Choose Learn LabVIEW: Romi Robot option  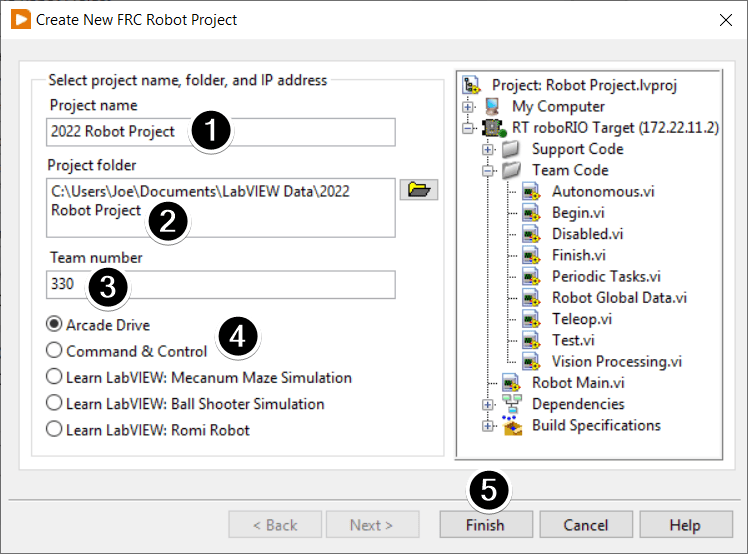(x=54, y=429)
